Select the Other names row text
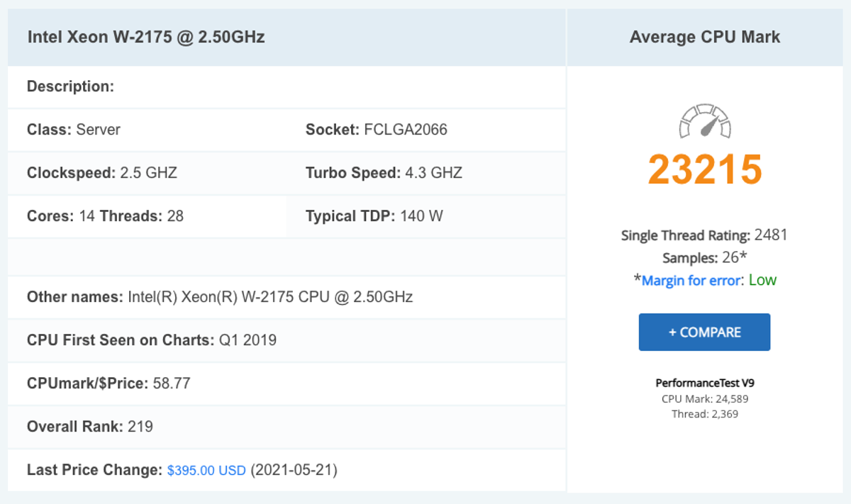Image resolution: width=851 pixels, height=504 pixels. pyautogui.click(x=220, y=297)
